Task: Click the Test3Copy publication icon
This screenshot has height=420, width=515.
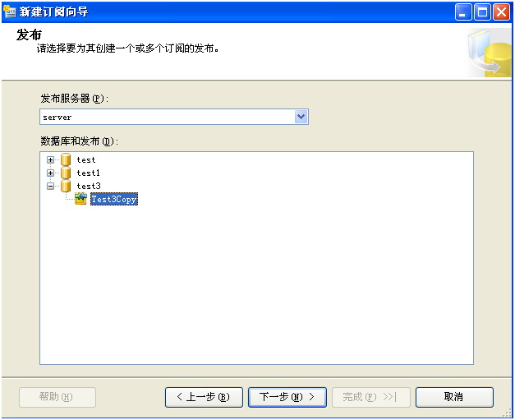Action: [80, 199]
